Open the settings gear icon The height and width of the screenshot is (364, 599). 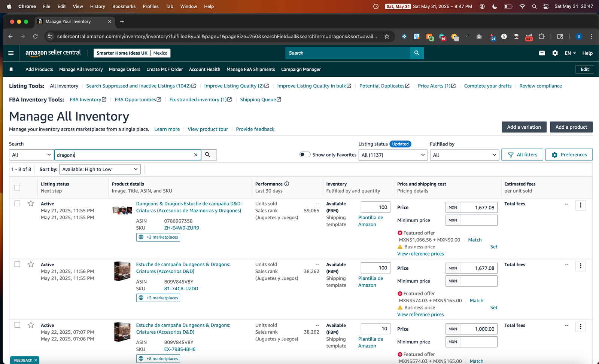pyautogui.click(x=555, y=53)
